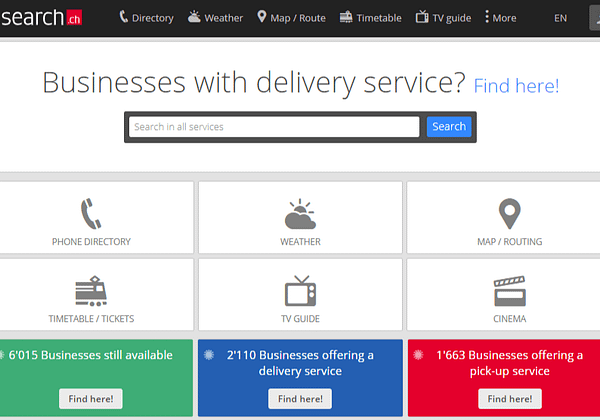Go to Map / Route in navigation
The image size is (600, 420).
point(291,17)
